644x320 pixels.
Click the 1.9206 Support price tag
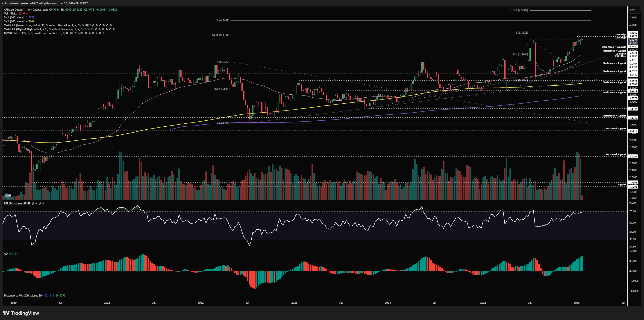tap(633, 187)
